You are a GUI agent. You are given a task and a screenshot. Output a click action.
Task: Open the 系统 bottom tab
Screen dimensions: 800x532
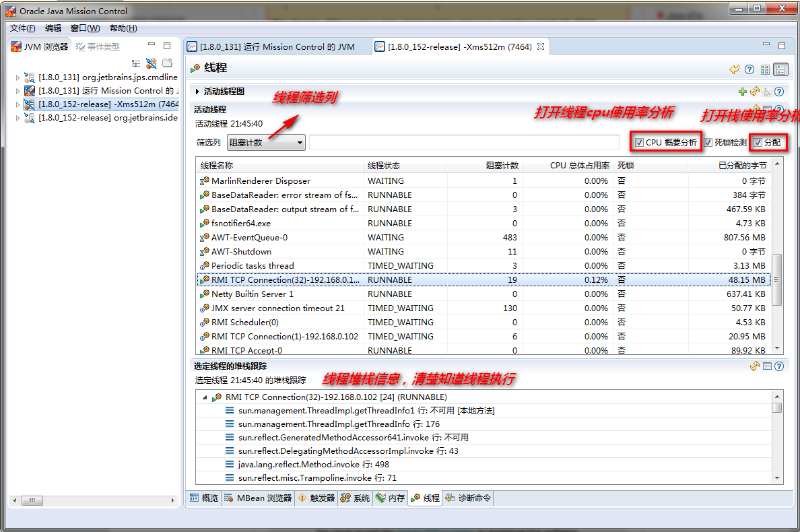(355, 498)
